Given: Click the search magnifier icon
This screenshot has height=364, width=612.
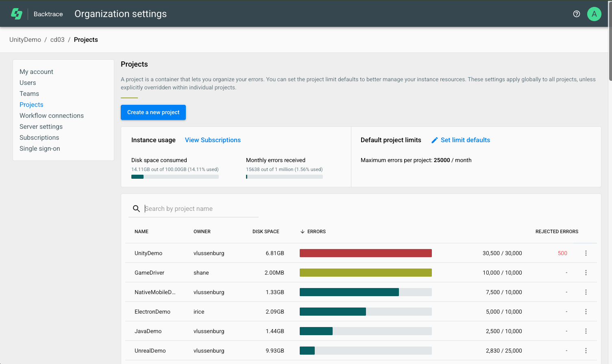Looking at the screenshot, I should coord(136,208).
